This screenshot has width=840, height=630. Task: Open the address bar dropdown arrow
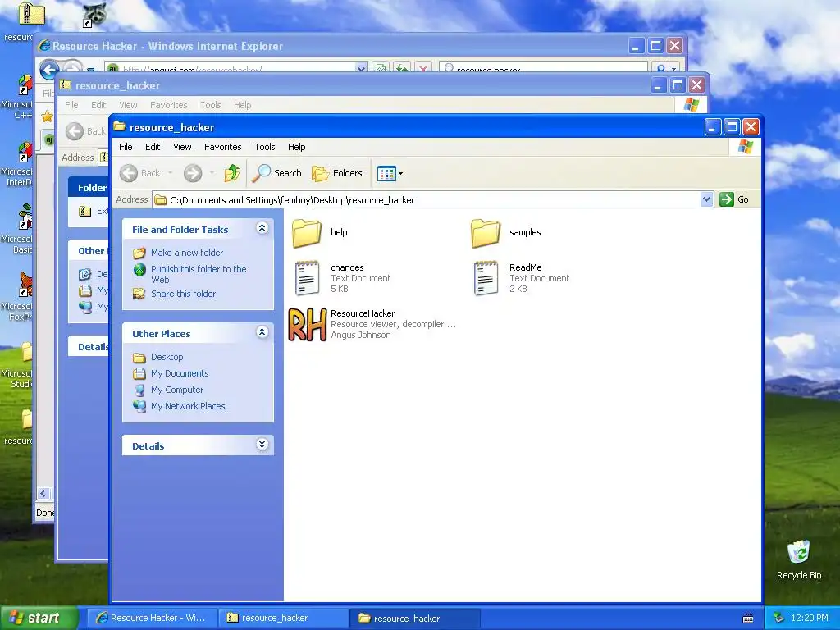tap(706, 199)
